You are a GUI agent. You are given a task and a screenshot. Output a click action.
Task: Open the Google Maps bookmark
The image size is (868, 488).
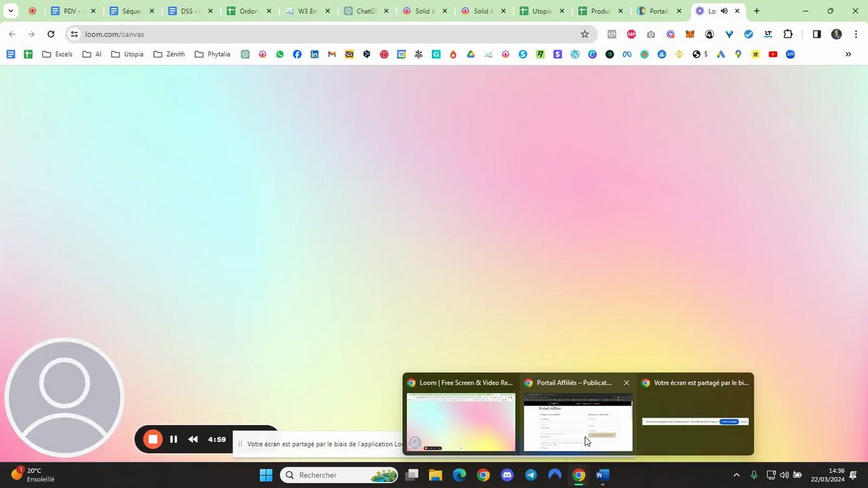pos(738,54)
